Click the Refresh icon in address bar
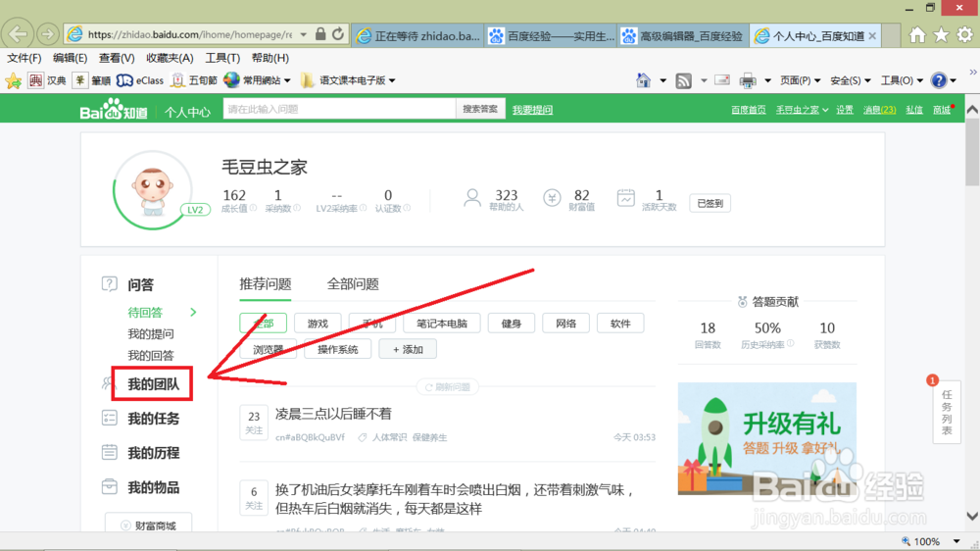The height and width of the screenshot is (551, 980). [x=338, y=34]
